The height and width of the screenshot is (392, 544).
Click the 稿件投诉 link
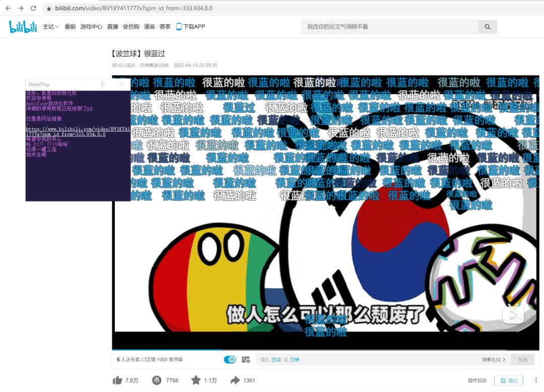click(x=477, y=380)
